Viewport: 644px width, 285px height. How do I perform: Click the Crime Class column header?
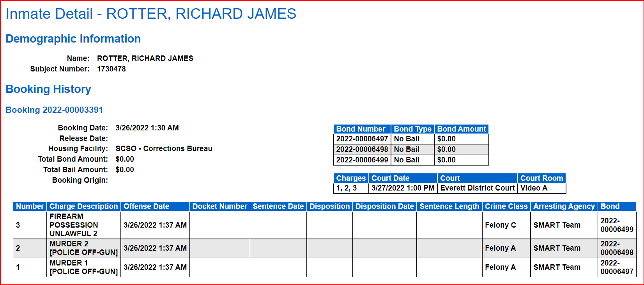click(506, 207)
